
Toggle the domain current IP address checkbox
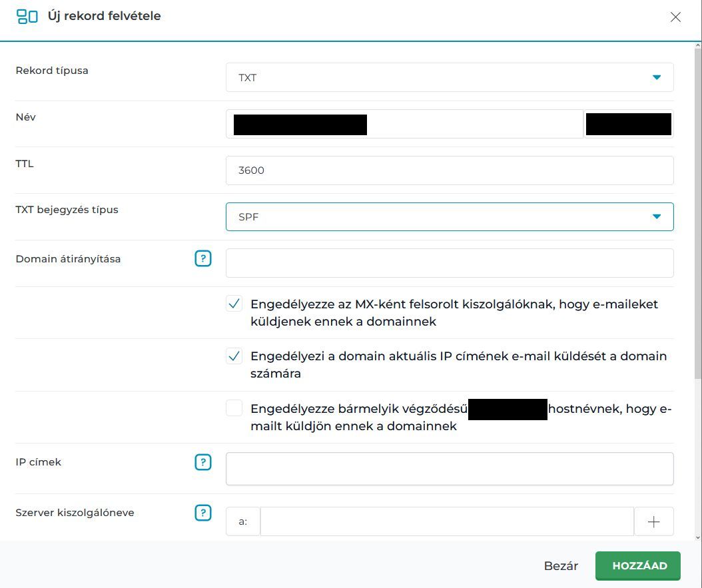click(234, 356)
